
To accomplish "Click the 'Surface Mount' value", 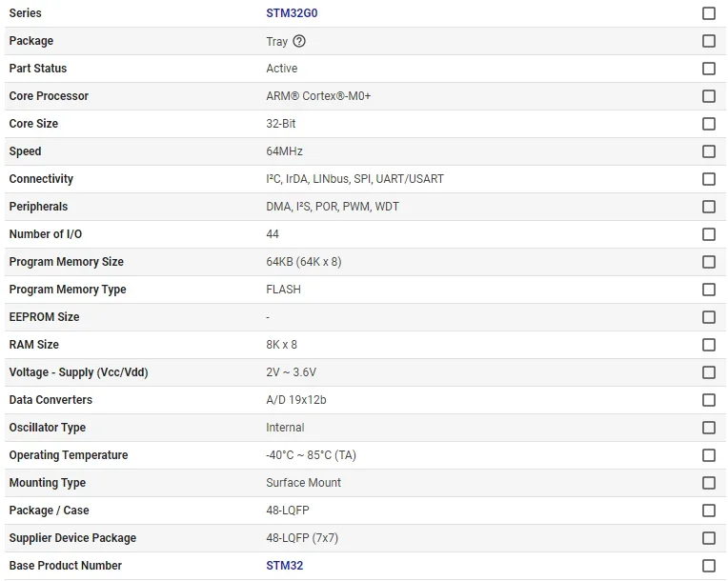I will [x=303, y=483].
